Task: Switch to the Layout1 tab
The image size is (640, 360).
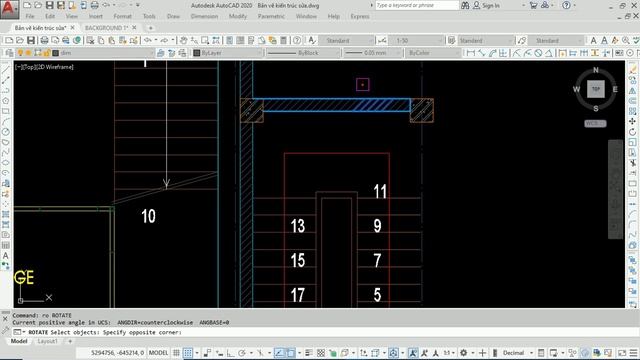Action: coord(47,341)
